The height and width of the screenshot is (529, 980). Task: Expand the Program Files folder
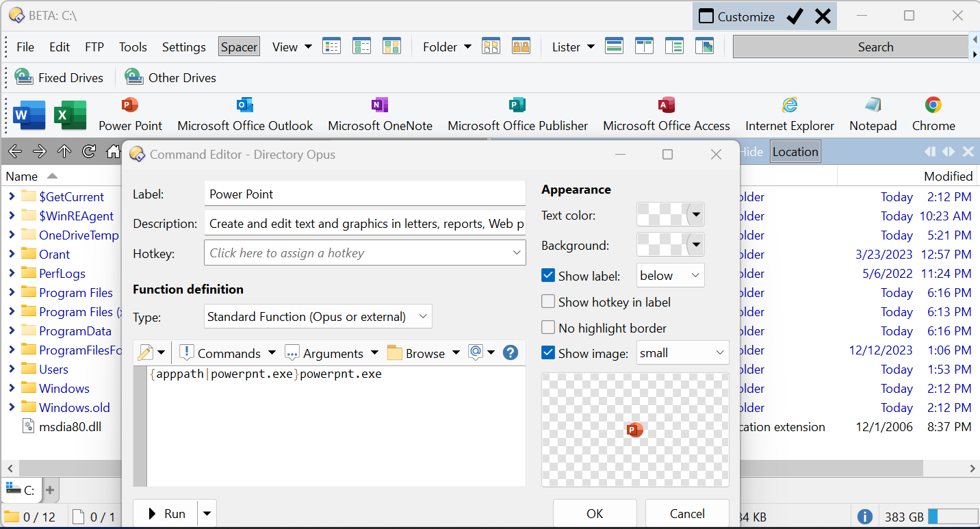pos(12,292)
